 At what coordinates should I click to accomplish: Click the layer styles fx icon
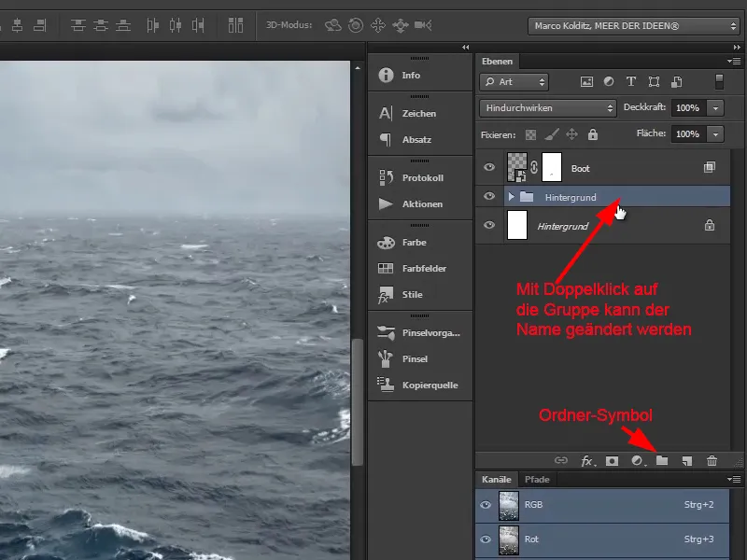(x=585, y=460)
